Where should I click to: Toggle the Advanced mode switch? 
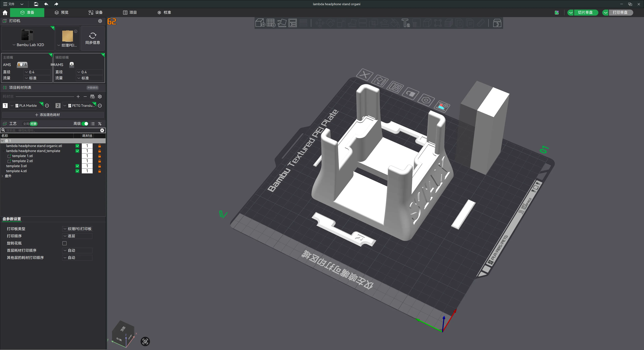click(85, 124)
